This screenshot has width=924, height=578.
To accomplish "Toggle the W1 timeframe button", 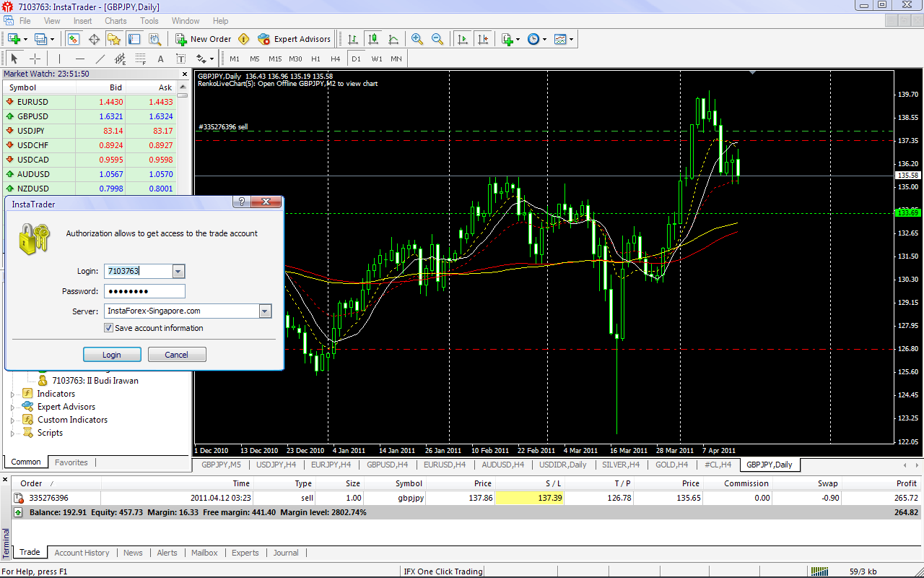I will coord(377,59).
